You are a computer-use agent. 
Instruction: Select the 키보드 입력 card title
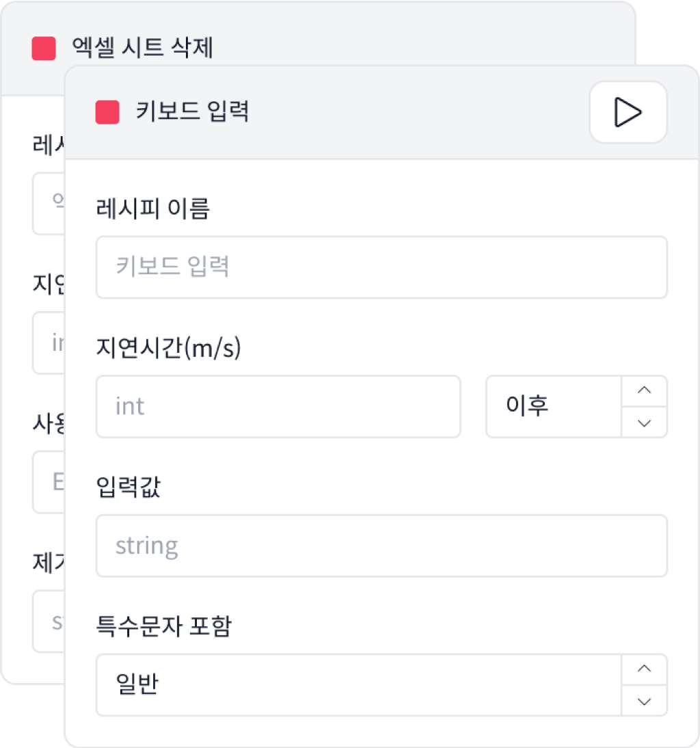click(x=192, y=111)
